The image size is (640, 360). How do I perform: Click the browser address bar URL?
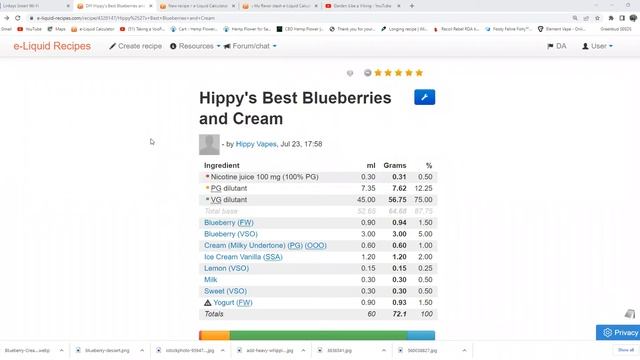[x=125, y=18]
